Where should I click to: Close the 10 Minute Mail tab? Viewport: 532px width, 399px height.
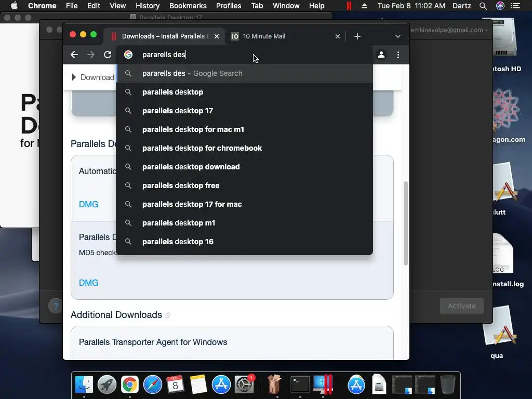[x=338, y=36]
